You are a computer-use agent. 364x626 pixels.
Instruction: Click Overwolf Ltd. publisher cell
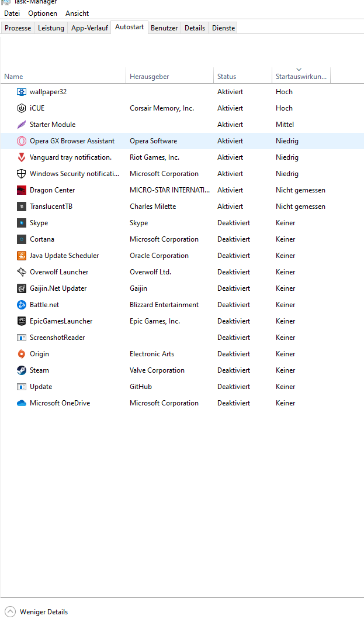coord(150,272)
